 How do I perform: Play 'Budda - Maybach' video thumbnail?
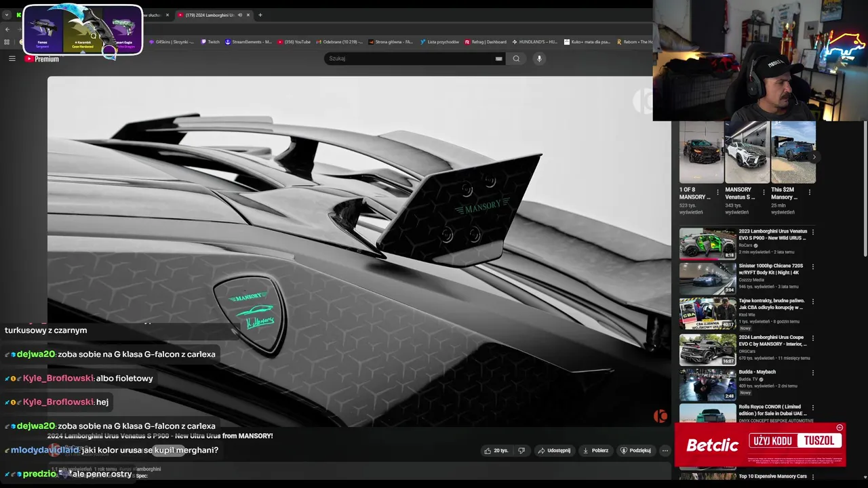707,384
